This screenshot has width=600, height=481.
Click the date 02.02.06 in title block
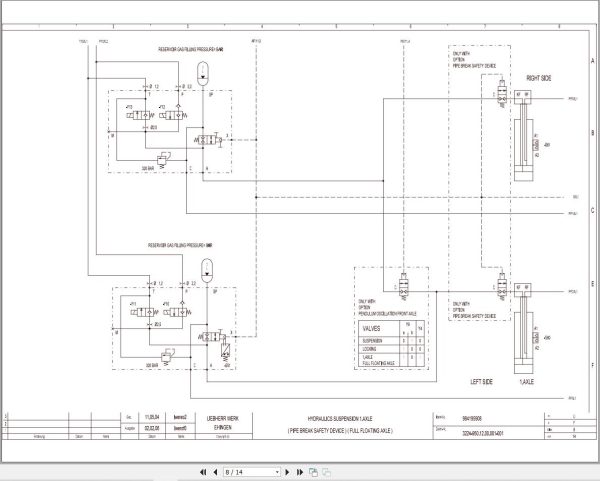[152, 428]
